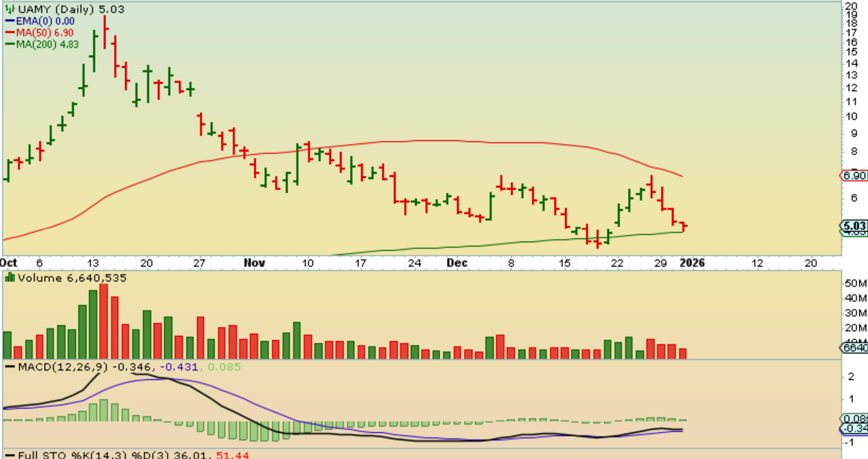Click the Dec marker on date axis

tap(457, 263)
